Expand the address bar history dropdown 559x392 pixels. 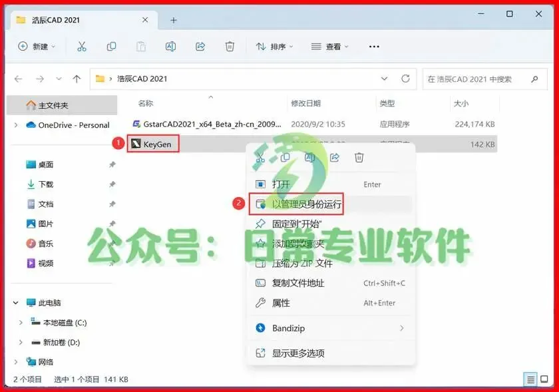(x=385, y=79)
